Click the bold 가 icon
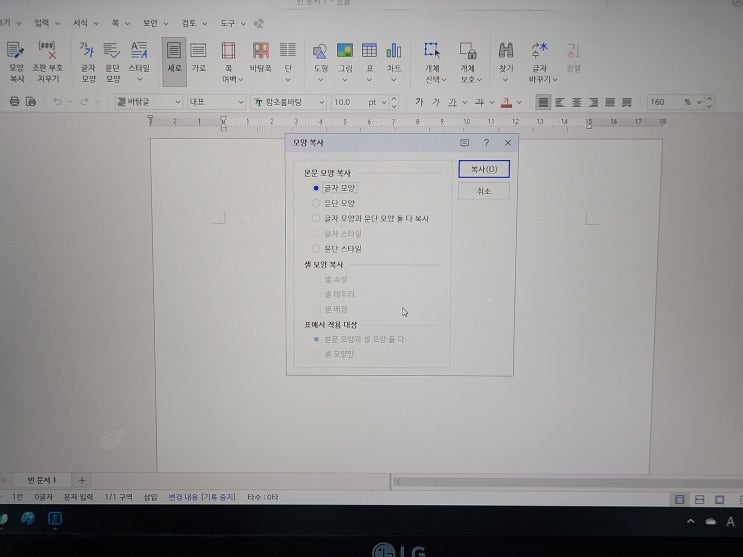Viewport: 743px width, 557px height. [419, 101]
